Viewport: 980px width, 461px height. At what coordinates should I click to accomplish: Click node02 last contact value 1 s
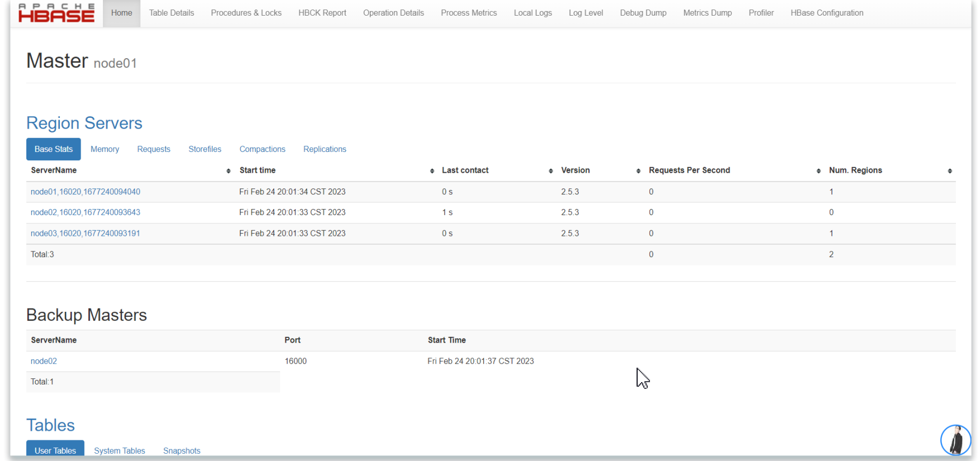click(x=447, y=212)
